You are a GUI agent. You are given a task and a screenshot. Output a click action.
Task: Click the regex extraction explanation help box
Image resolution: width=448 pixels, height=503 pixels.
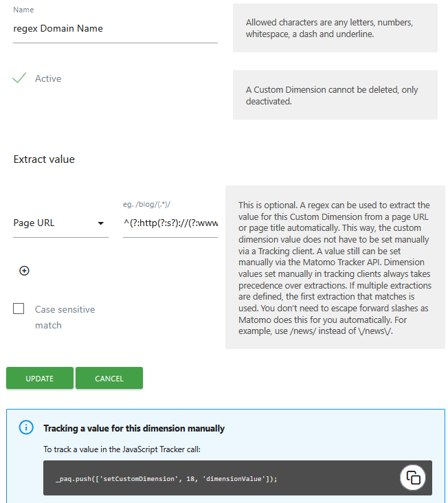click(x=335, y=267)
